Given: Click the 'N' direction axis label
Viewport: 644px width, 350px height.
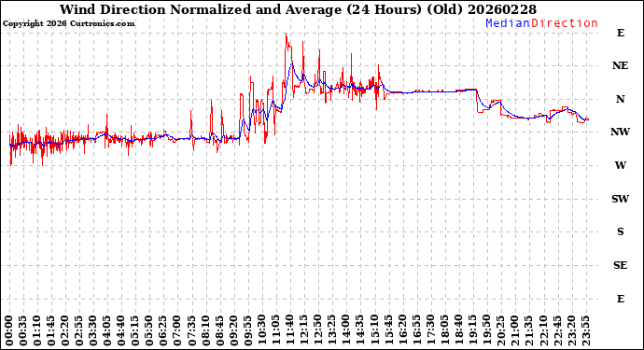Looking at the screenshot, I should pyautogui.click(x=620, y=100).
